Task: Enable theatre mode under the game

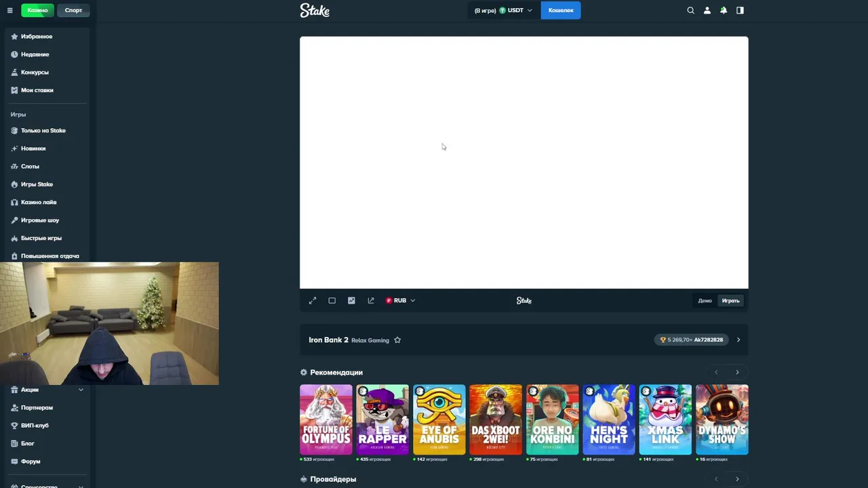Action: 332,300
